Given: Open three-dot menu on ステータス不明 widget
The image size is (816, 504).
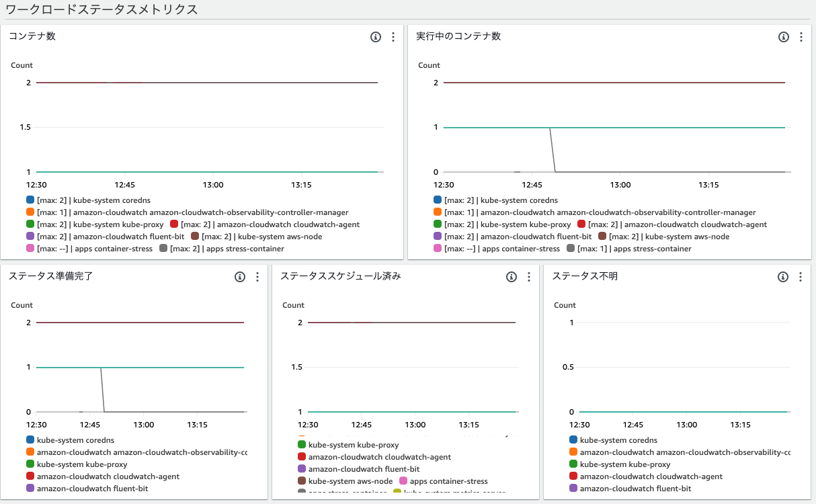Looking at the screenshot, I should [801, 277].
